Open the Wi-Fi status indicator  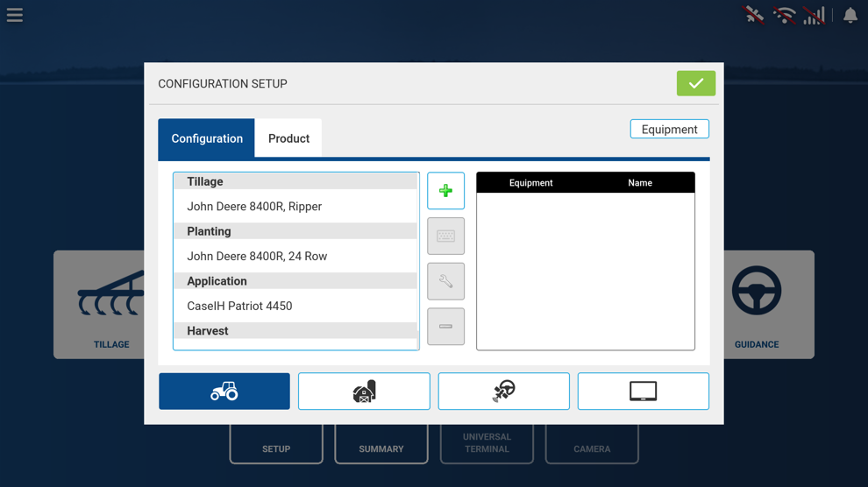(x=785, y=16)
